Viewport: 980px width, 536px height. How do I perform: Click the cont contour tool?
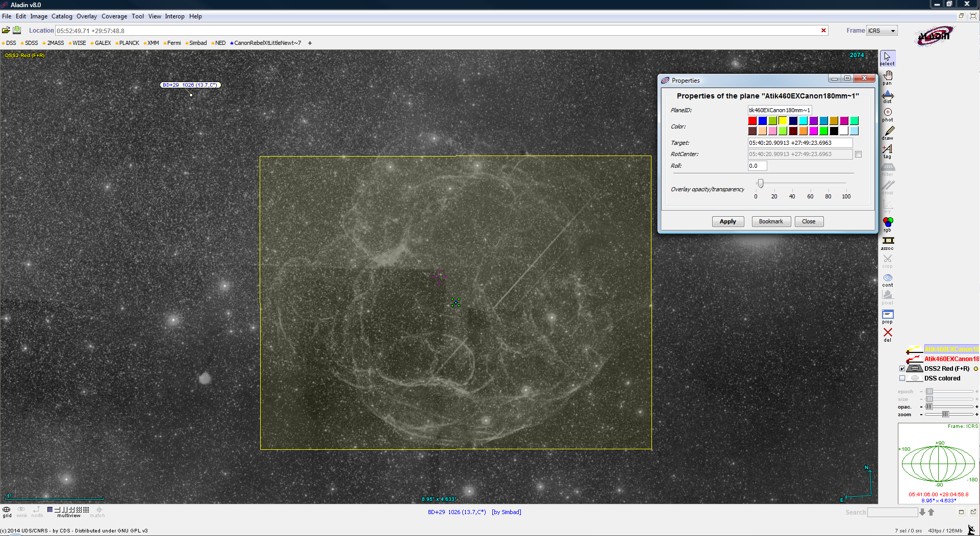click(888, 279)
